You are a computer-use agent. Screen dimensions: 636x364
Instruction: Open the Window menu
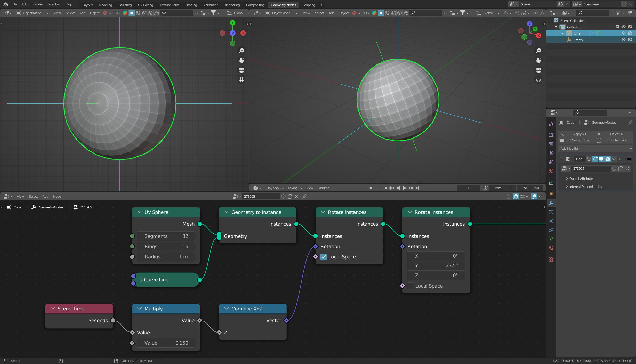pyautogui.click(x=54, y=4)
